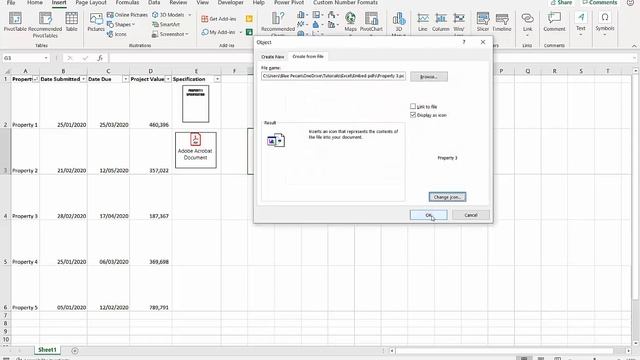Screen dimensions: 640x360
Task: Open Online Pictures
Action: [x=127, y=15]
